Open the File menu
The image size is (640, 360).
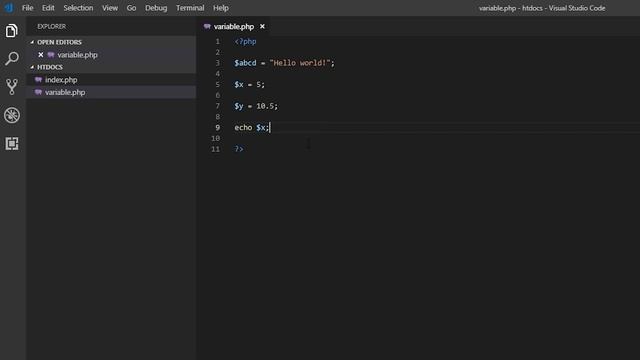click(27, 8)
